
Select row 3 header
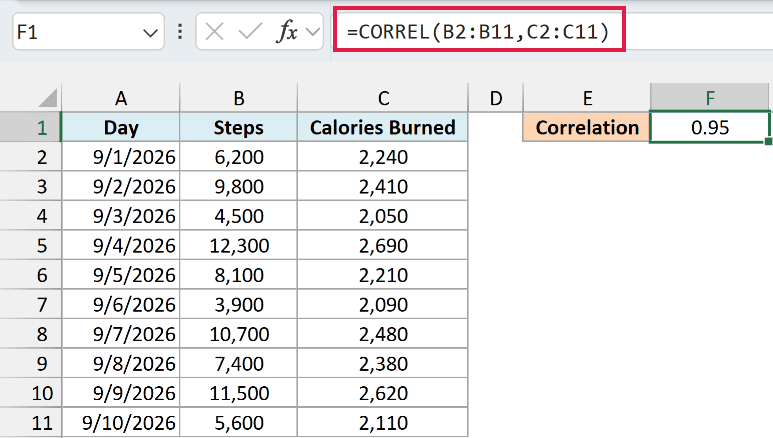31,186
